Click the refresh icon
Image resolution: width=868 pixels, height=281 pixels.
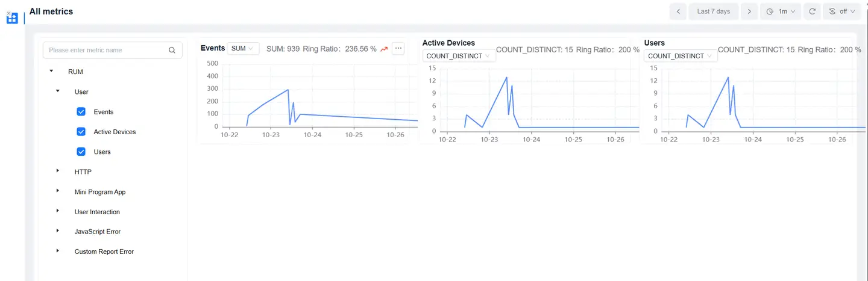point(813,11)
